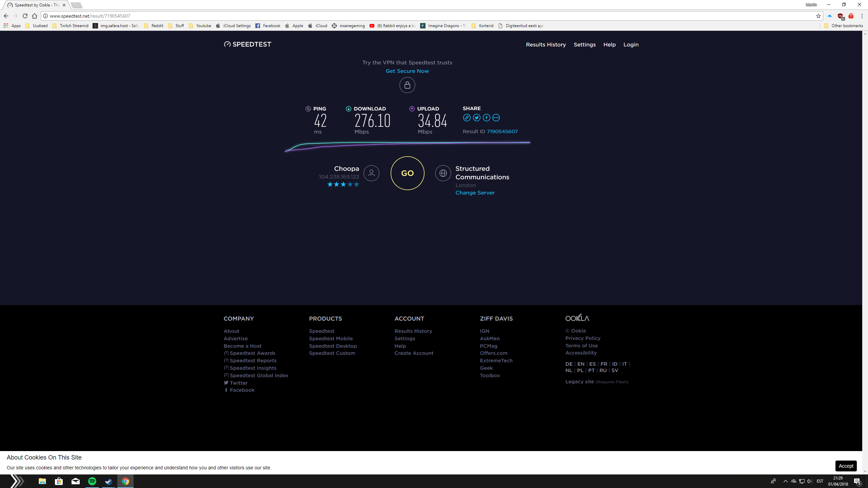This screenshot has height=488, width=868.
Task: Click the volume icon in system tray
Action: tap(810, 481)
